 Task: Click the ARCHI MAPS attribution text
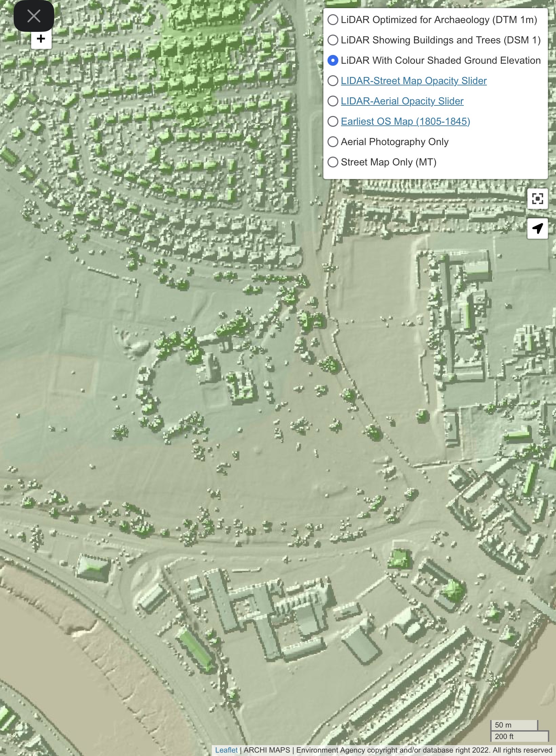[267, 750]
